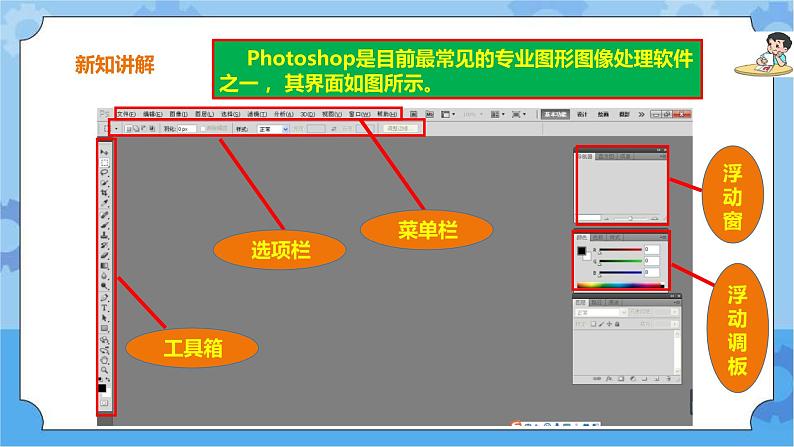Choose Add to Selection mode
Image resolution: width=794 pixels, height=447 pixels.
136,129
